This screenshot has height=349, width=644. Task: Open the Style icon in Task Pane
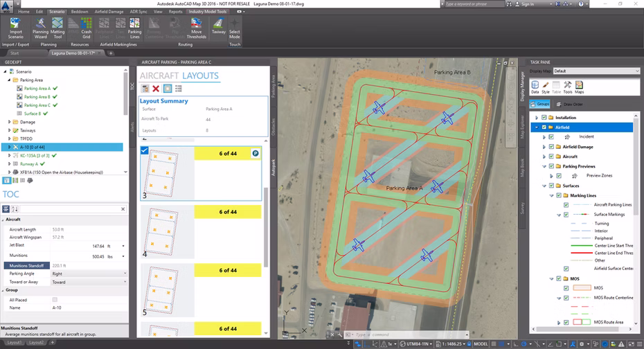(x=546, y=87)
